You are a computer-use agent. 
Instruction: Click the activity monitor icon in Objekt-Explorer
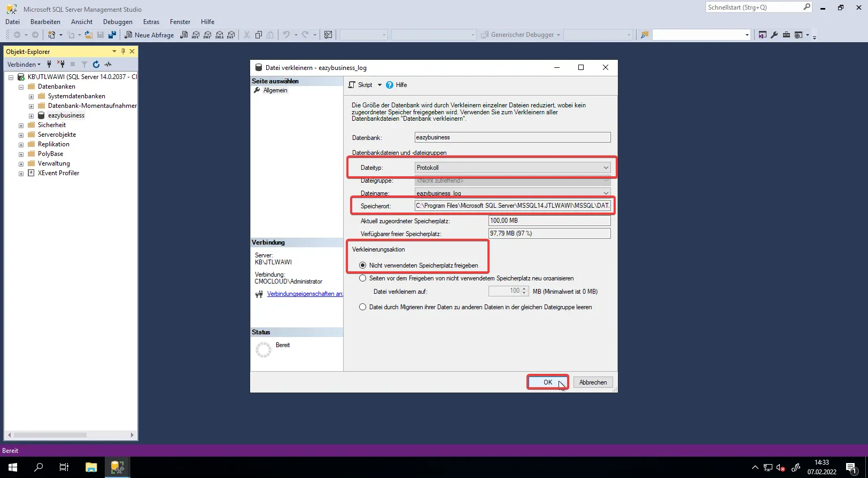pos(108,64)
